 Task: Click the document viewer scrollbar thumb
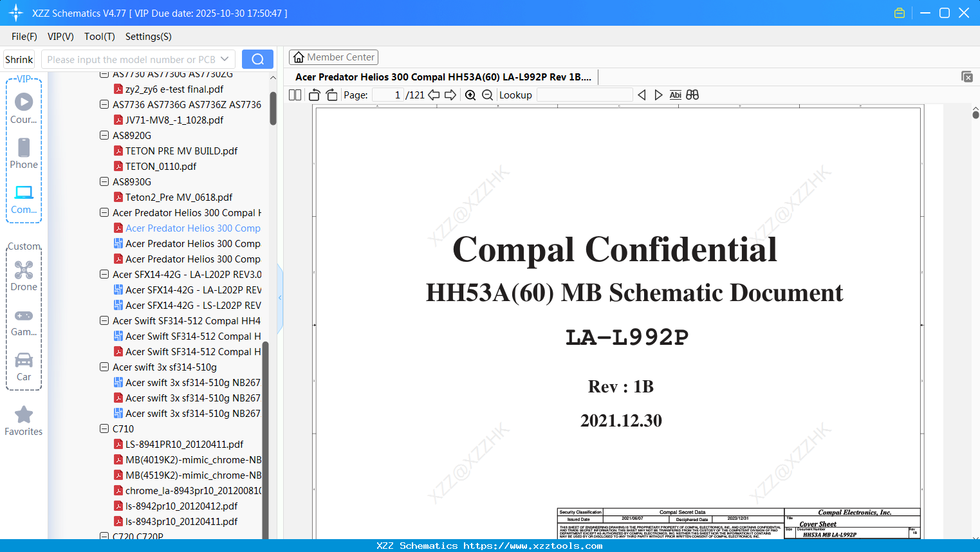975,115
